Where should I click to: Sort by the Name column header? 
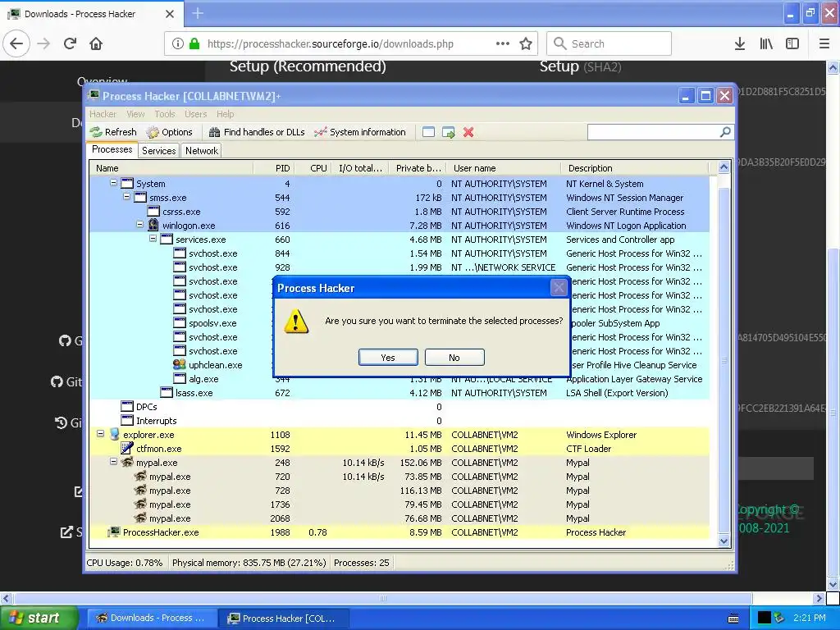click(171, 168)
